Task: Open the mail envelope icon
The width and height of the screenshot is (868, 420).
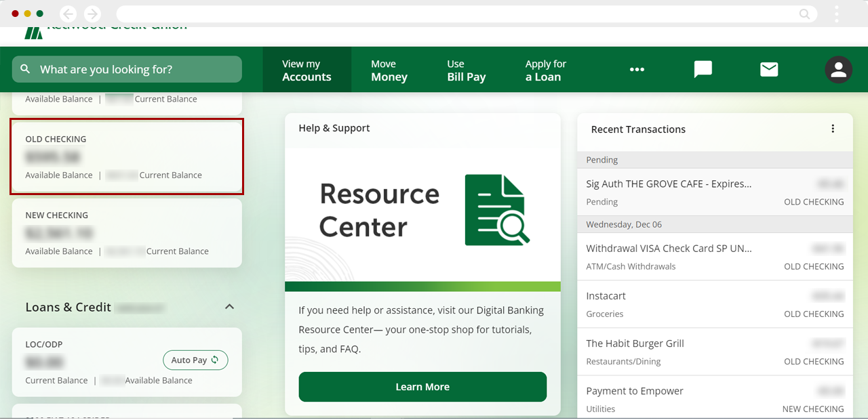Action: (x=769, y=69)
